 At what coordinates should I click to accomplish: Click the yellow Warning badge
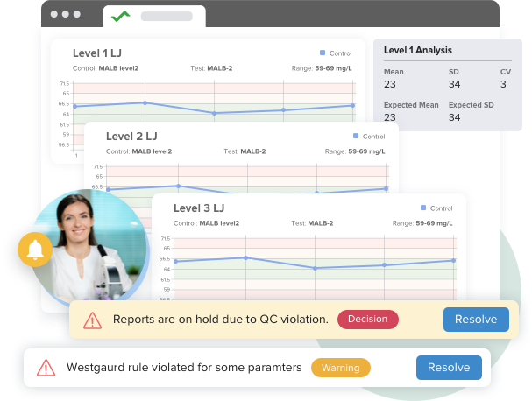[x=340, y=368]
